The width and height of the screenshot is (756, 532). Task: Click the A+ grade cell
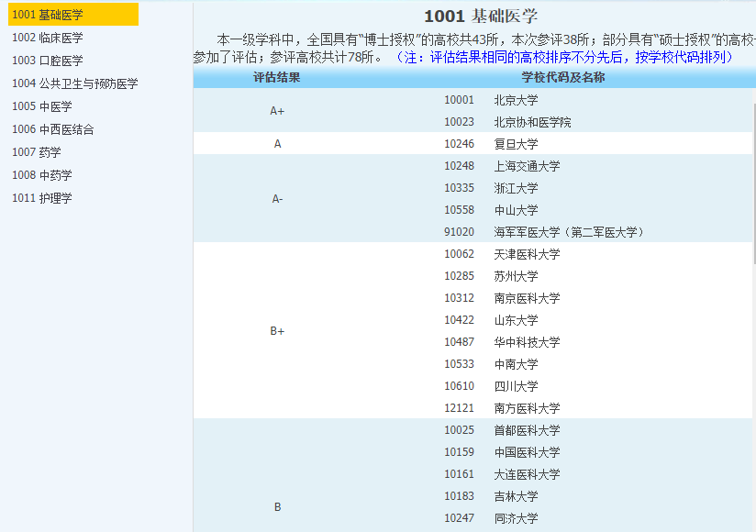pos(277,111)
